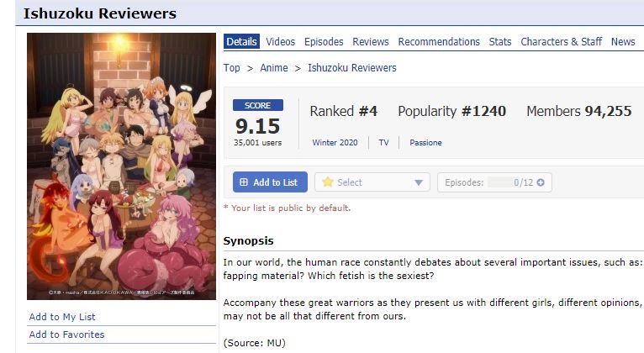Click the Details tab
The image size is (644, 353).
pos(242,42)
